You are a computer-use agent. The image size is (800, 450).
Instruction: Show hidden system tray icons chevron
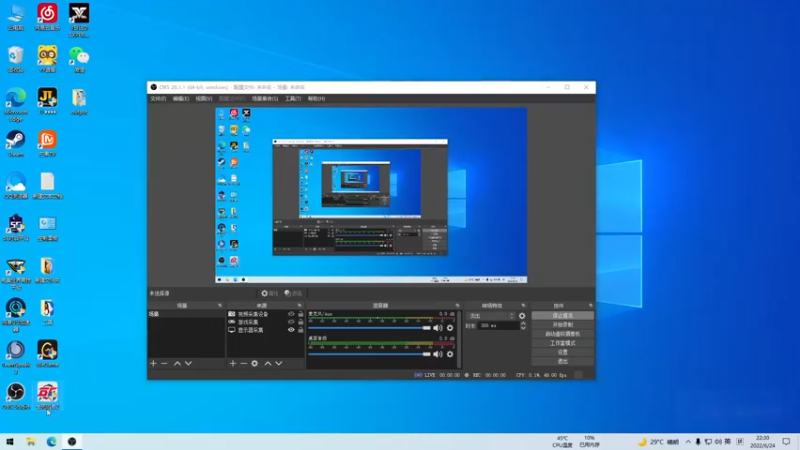coord(688,442)
